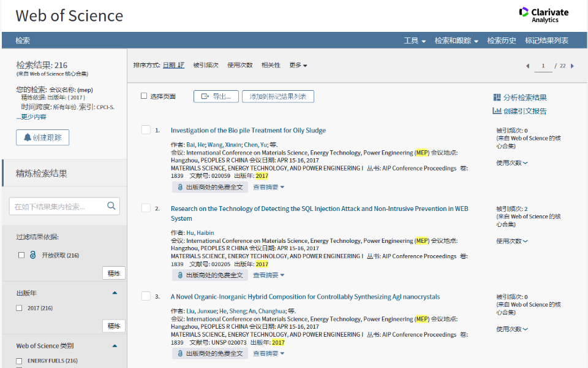Select result 1 Bio pile checkbox
Screen dimensions: 588x368
point(146,130)
